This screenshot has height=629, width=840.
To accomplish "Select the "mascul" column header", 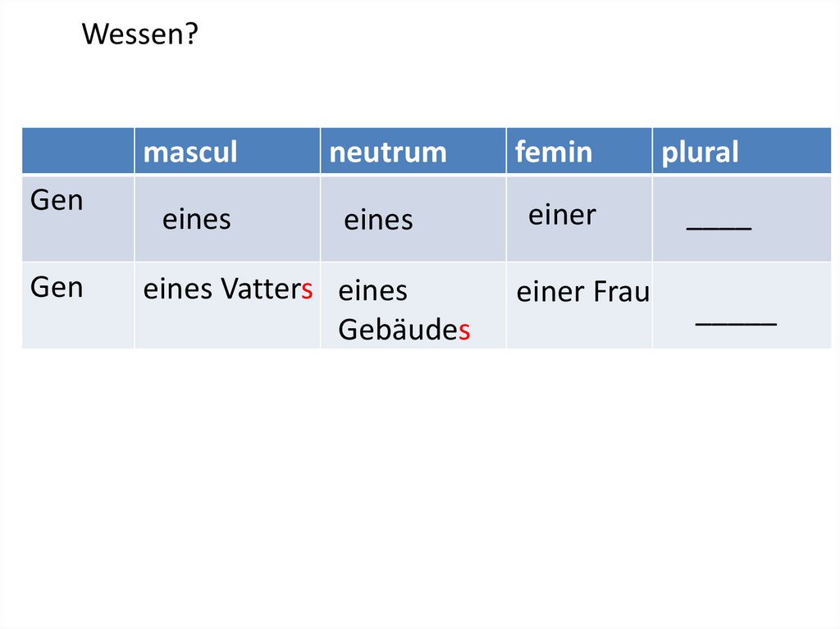I will (190, 152).
